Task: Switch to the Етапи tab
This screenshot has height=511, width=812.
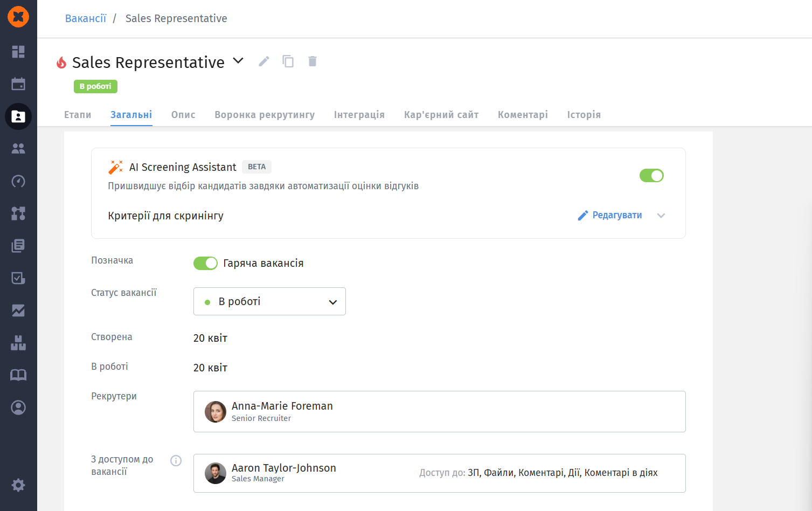Action: [78, 115]
